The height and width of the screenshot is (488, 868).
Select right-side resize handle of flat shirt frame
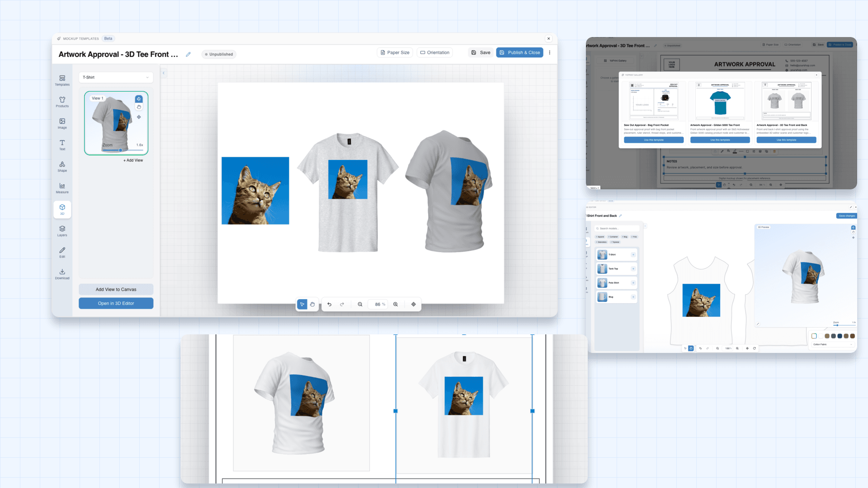533,411
